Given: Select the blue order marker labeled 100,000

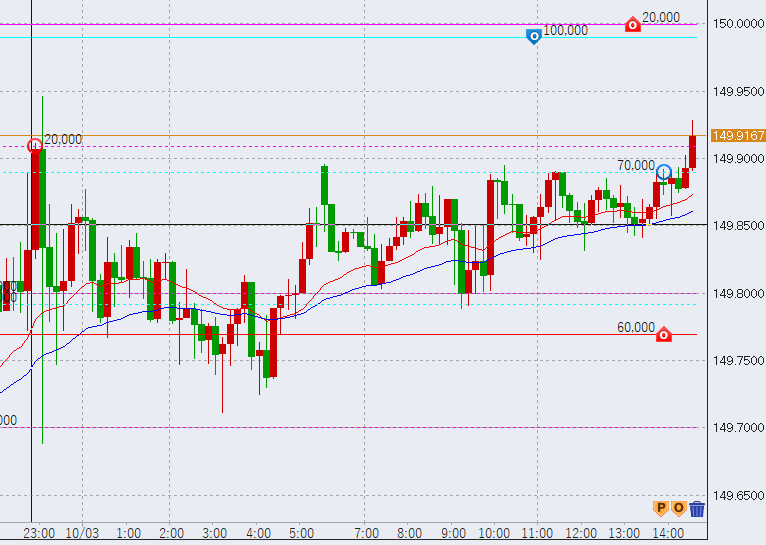Looking at the screenshot, I should [534, 36].
